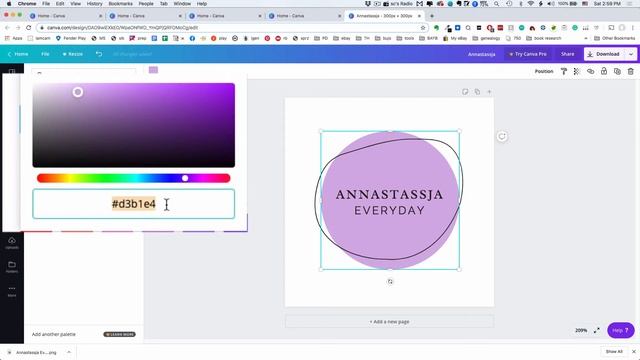
Task: Duplicate page icon above the canvas
Action: click(x=477, y=91)
